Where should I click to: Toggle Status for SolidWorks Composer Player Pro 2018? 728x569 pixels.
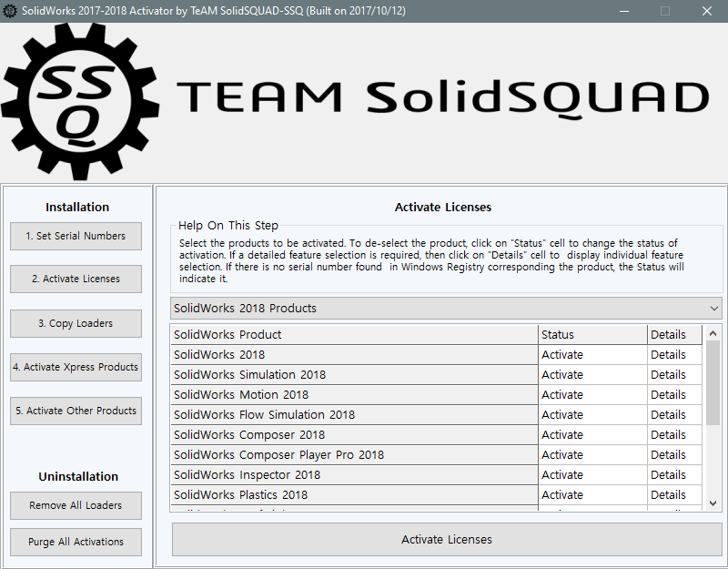tap(592, 454)
